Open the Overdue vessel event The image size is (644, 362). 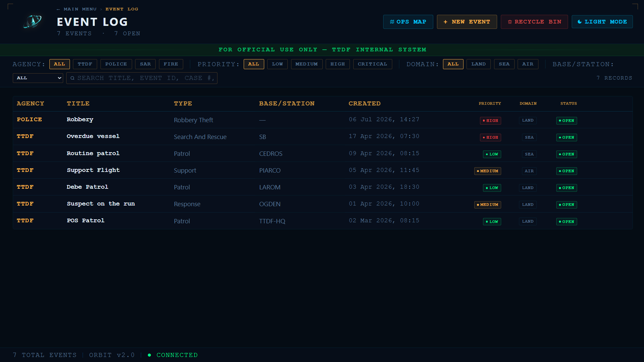click(323, 137)
